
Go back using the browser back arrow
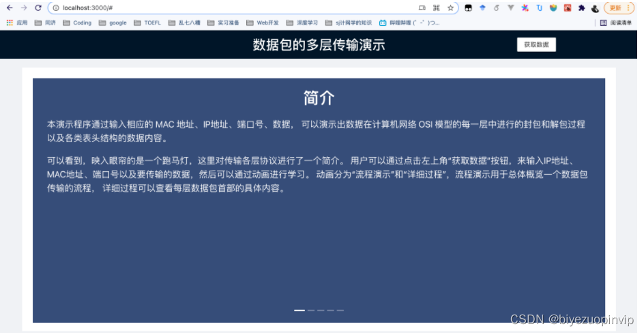10,8
